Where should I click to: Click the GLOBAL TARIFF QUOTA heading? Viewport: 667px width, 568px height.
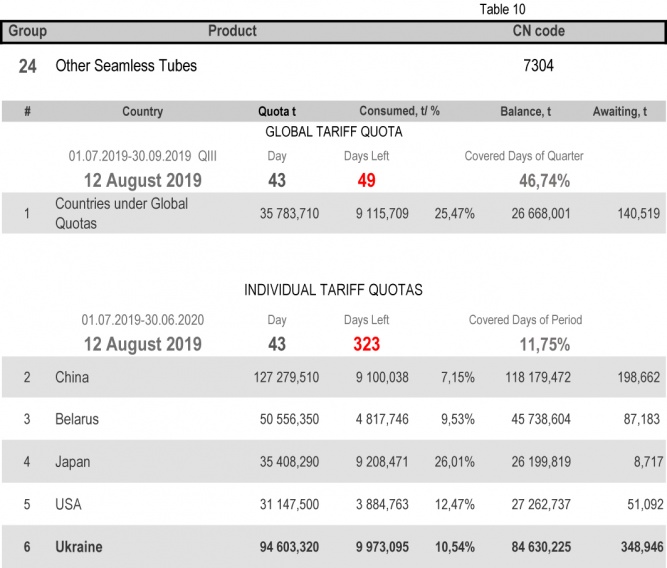[333, 132]
